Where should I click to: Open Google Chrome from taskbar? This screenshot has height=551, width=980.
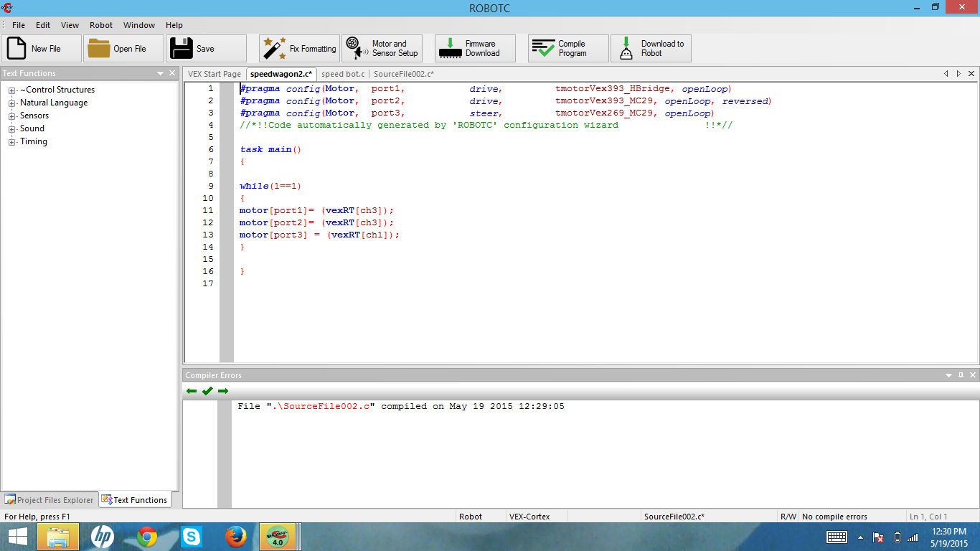pyautogui.click(x=147, y=537)
